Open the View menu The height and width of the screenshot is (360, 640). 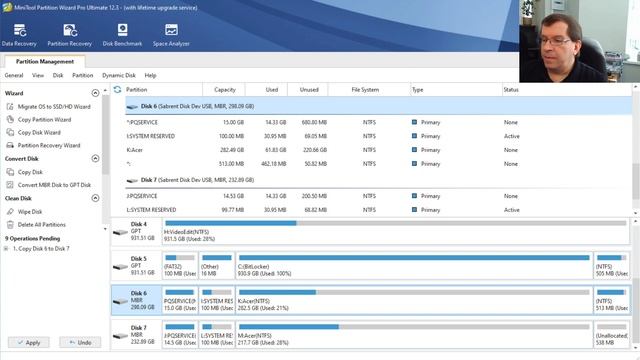click(x=38, y=76)
